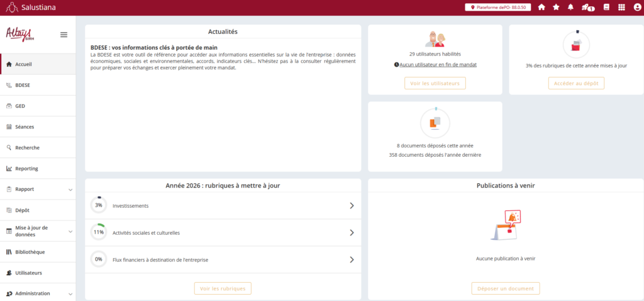Click the Accéder au dépôt button

[x=576, y=83]
